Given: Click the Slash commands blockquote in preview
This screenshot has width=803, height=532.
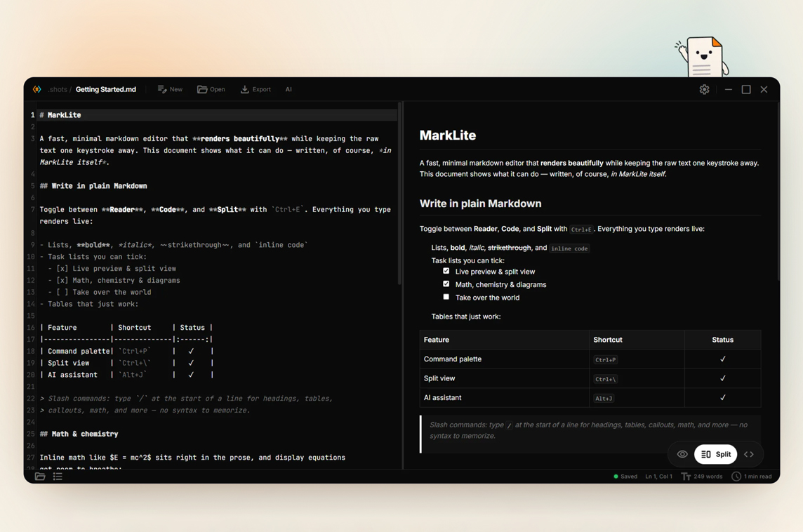Looking at the screenshot, I should coord(590,434).
